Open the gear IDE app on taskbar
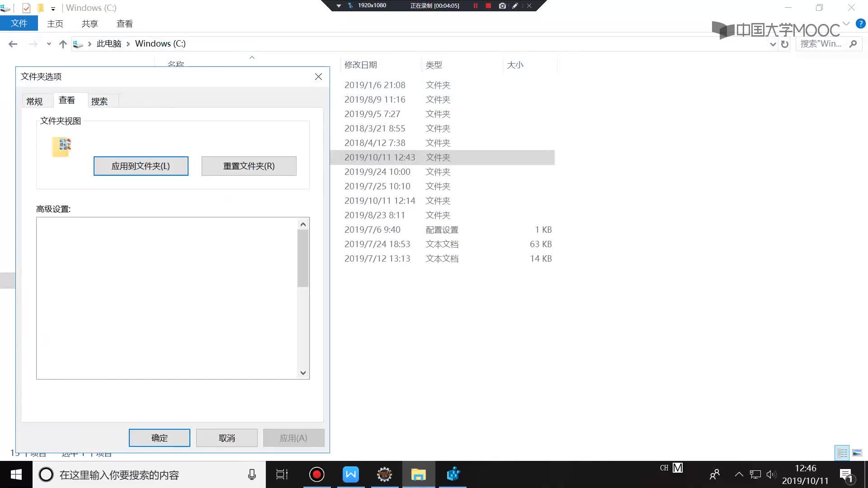868x488 pixels. (385, 474)
